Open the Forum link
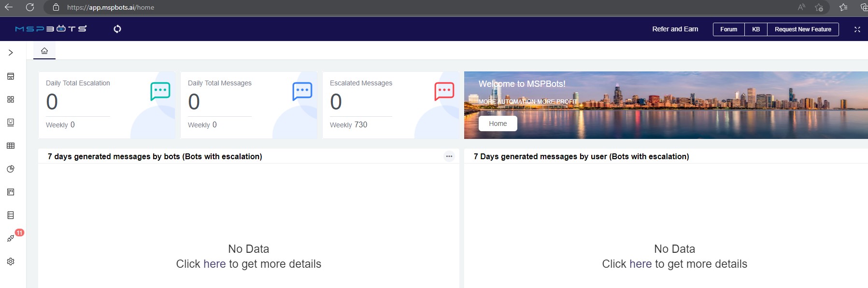868x288 pixels. (x=728, y=29)
